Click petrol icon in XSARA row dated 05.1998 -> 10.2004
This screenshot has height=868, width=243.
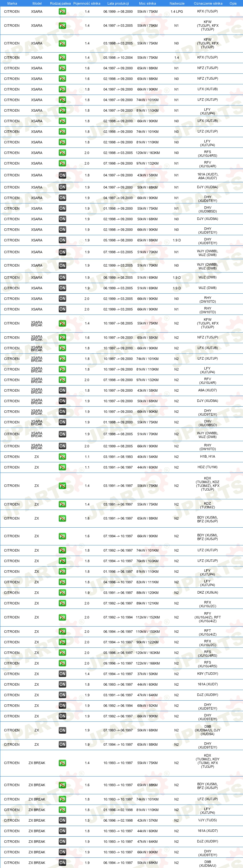point(62,58)
